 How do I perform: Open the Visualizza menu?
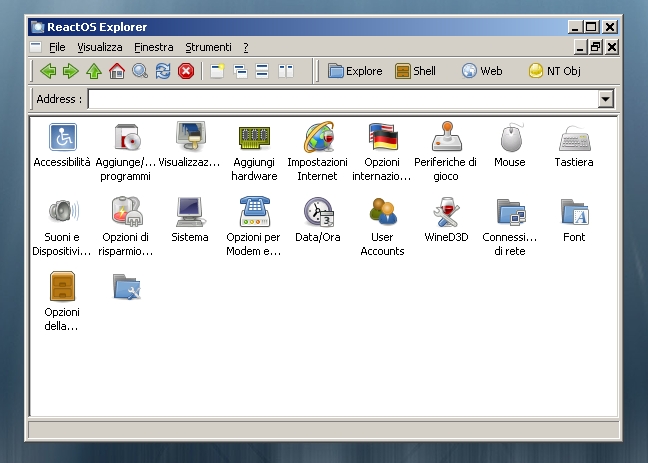(x=100, y=48)
